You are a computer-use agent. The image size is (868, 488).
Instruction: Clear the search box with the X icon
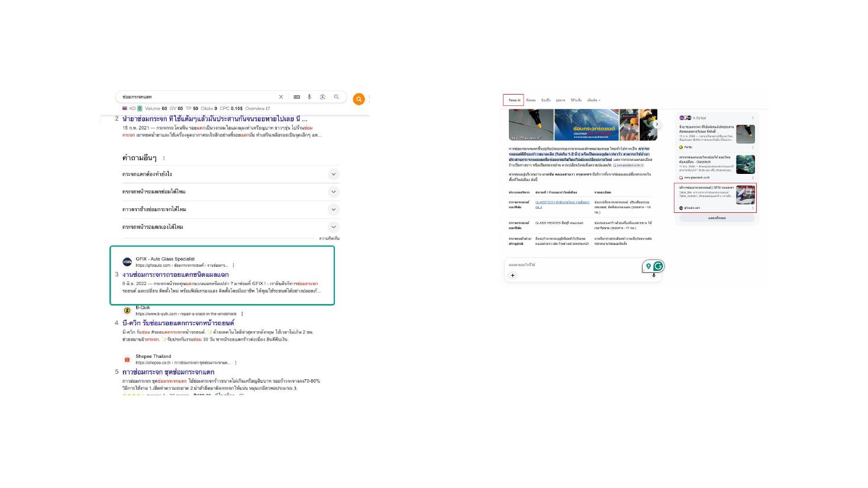pos(281,97)
